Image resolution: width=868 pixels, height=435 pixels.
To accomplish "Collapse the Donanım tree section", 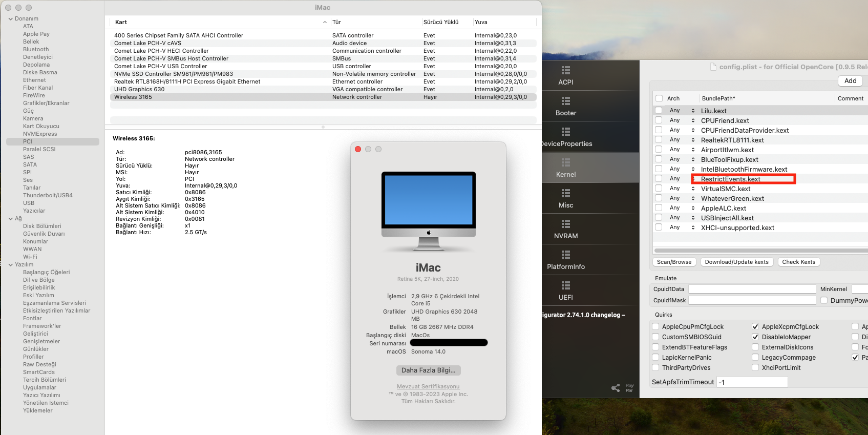I will (x=11, y=19).
